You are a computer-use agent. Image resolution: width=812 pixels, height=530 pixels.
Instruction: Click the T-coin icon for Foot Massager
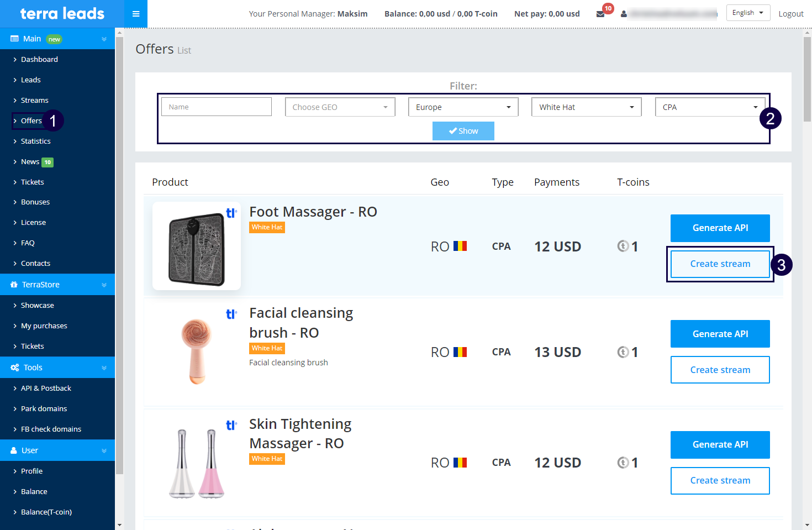click(x=623, y=246)
